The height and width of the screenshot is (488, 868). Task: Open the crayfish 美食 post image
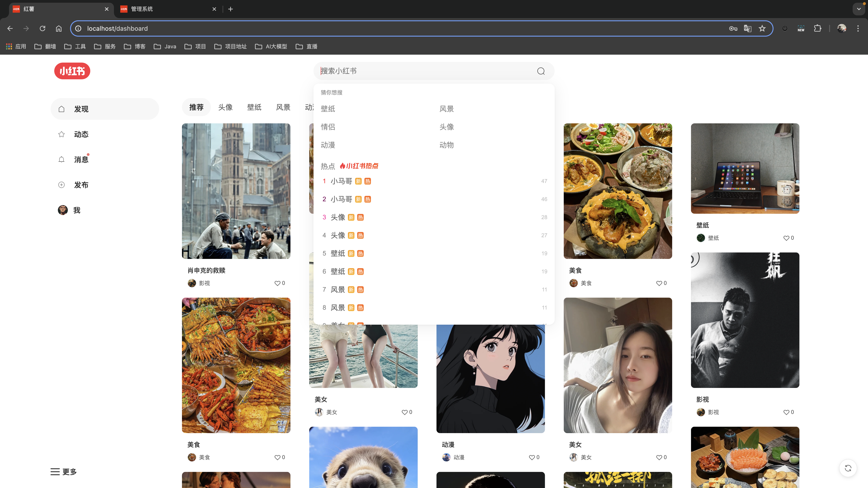pos(236,365)
